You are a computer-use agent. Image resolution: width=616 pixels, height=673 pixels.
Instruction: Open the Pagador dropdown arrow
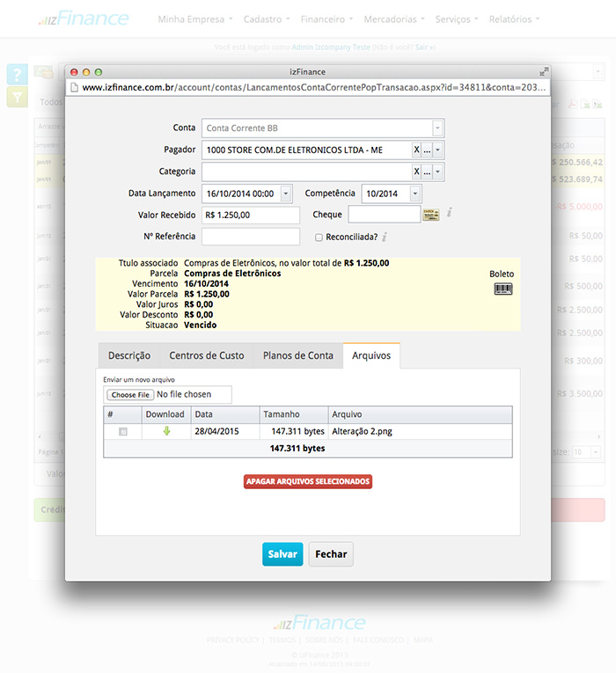click(438, 150)
